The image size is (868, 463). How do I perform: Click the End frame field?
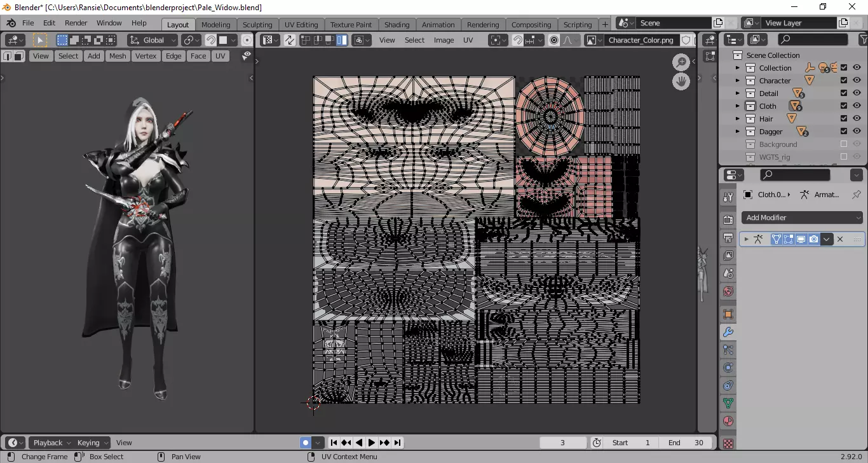click(x=686, y=443)
